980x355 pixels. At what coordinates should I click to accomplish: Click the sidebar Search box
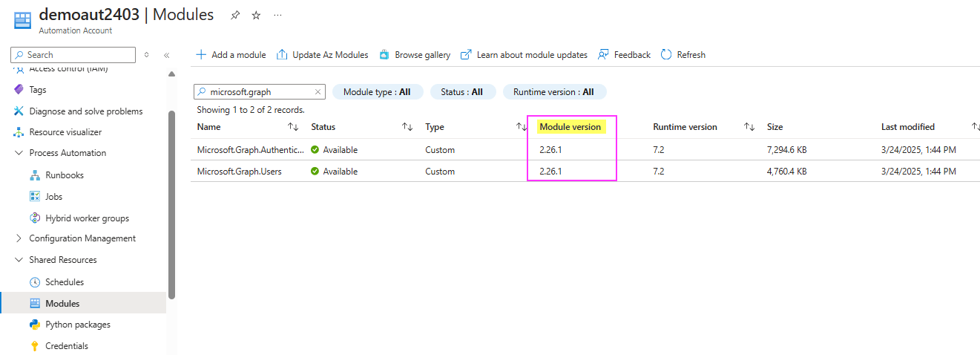(x=73, y=55)
